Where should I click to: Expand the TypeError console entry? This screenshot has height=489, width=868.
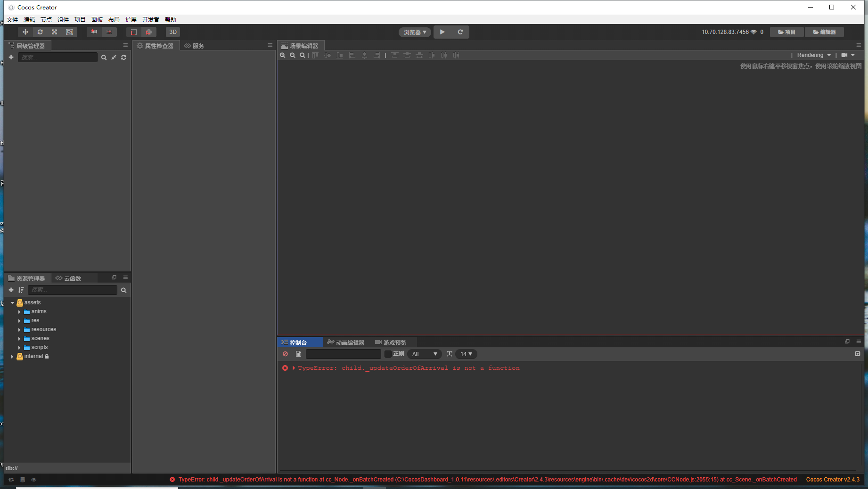(294, 368)
